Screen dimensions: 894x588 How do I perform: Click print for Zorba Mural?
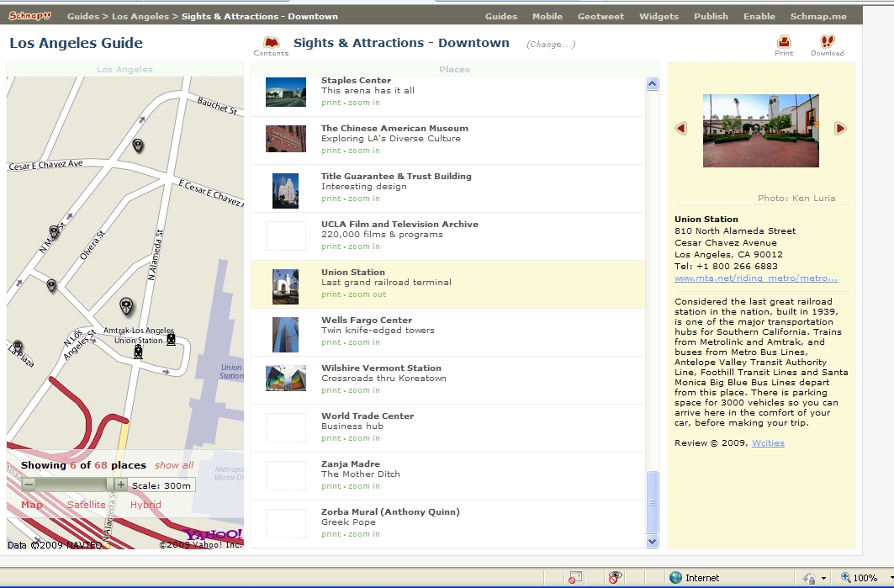(x=331, y=534)
